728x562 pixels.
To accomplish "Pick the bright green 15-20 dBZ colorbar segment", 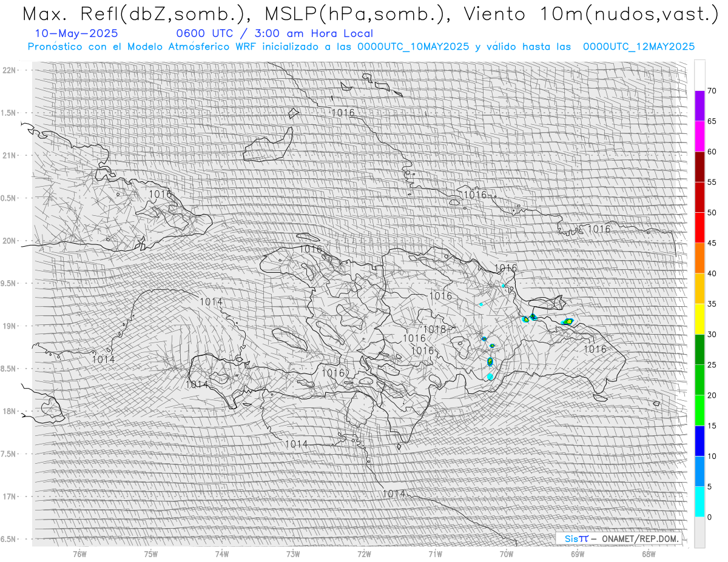I will point(699,410).
